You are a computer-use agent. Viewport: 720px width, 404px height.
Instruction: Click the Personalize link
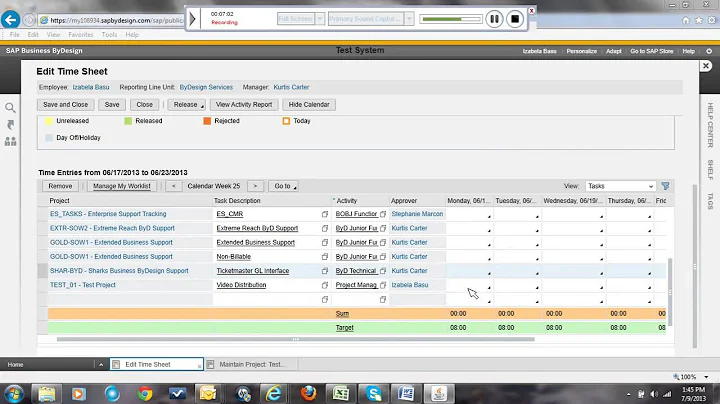pos(581,51)
